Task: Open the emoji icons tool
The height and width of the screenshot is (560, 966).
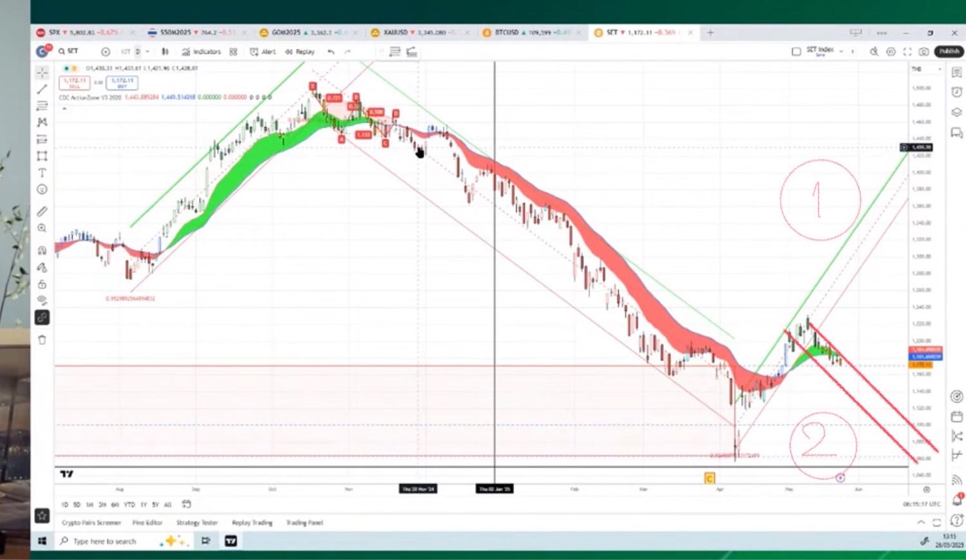Action: 42,189
